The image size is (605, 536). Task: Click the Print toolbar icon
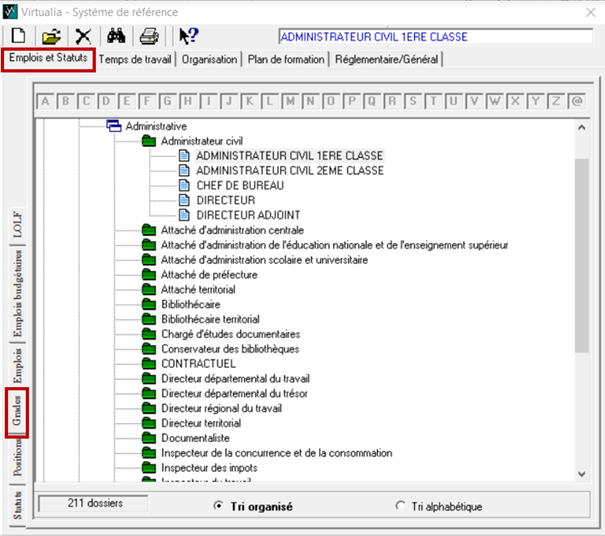(x=149, y=37)
